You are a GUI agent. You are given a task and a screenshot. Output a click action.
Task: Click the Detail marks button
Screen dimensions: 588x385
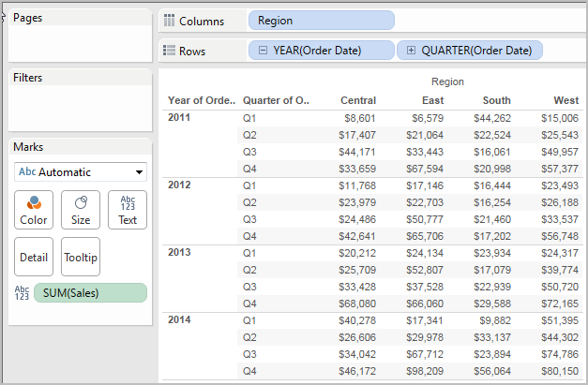click(34, 257)
